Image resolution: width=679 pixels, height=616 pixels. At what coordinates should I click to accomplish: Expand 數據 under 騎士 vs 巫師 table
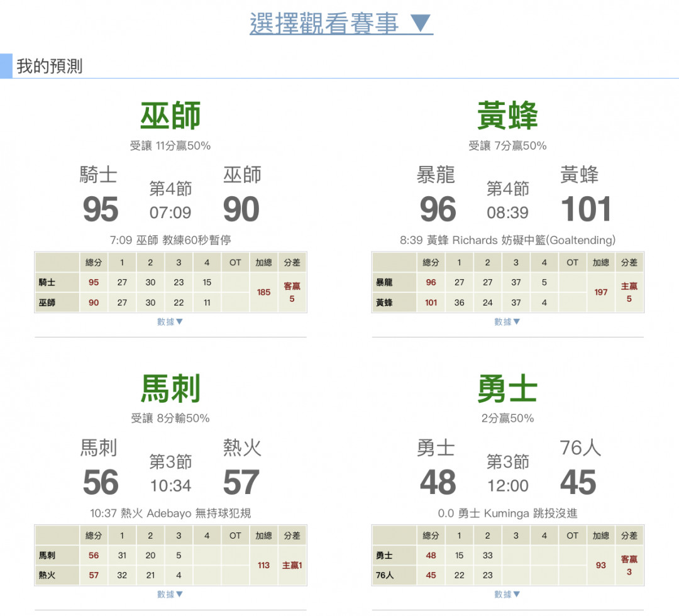(170, 322)
